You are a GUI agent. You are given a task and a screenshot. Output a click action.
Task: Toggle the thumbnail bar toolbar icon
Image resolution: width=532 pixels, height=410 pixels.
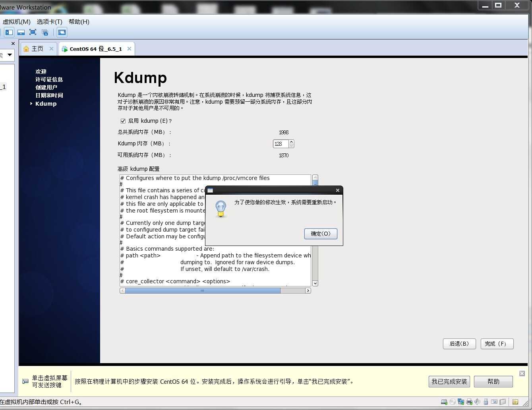coord(21,32)
